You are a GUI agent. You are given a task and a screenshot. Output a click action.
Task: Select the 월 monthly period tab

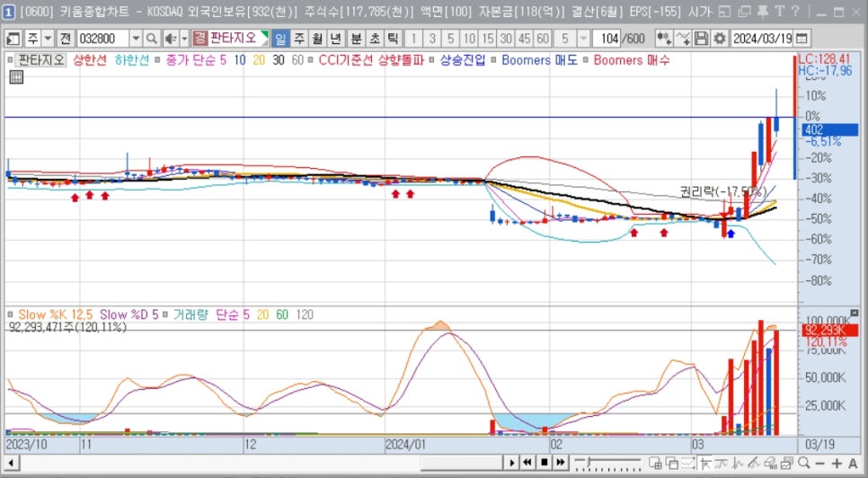(x=318, y=38)
